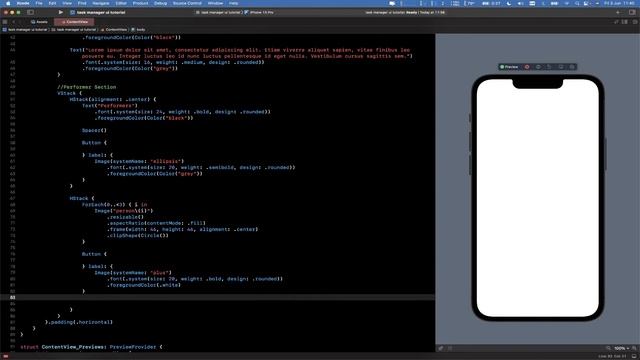This screenshot has width=640, height=360.
Task: Click the macOS Control Center icon
Action: click(x=587, y=3)
